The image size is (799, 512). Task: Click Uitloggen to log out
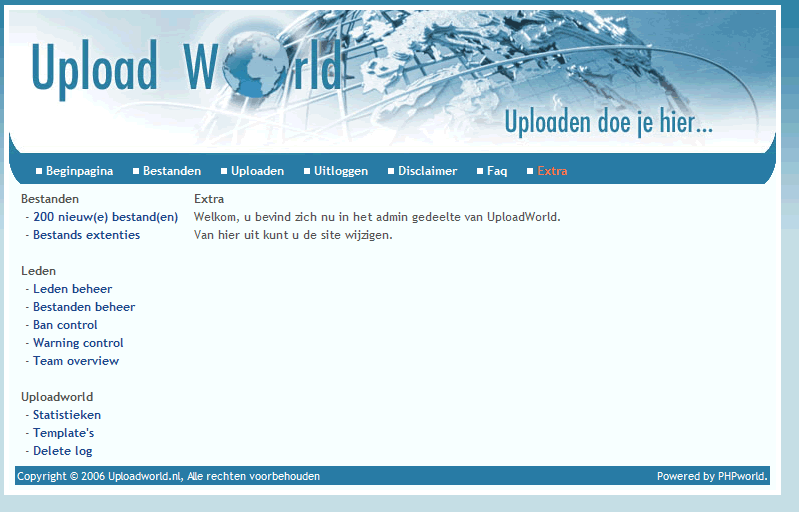341,171
